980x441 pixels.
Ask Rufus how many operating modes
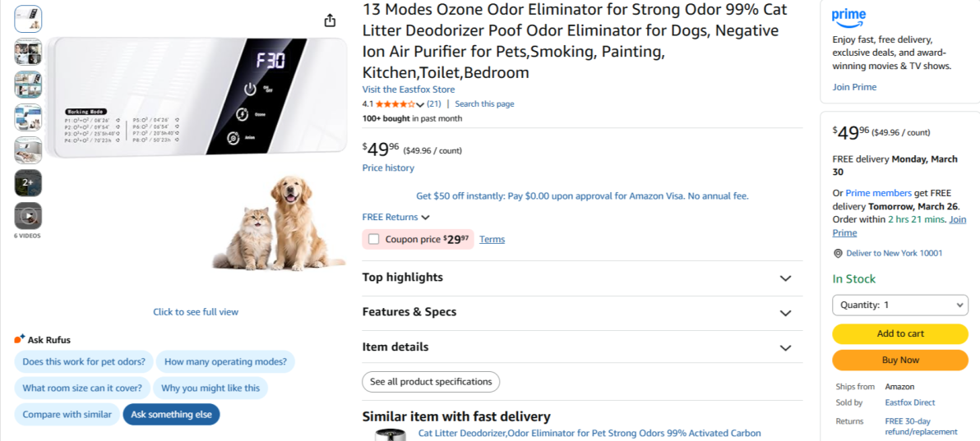[225, 362]
